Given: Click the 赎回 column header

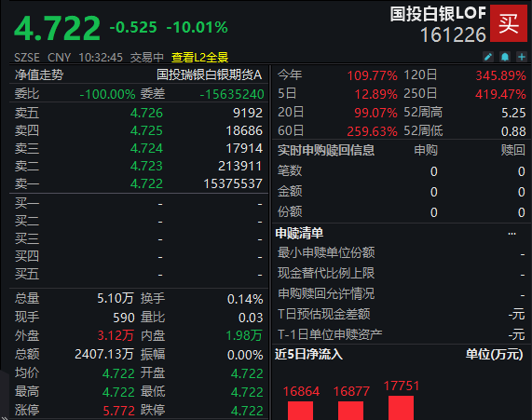Looking at the screenshot, I should coord(513,150).
